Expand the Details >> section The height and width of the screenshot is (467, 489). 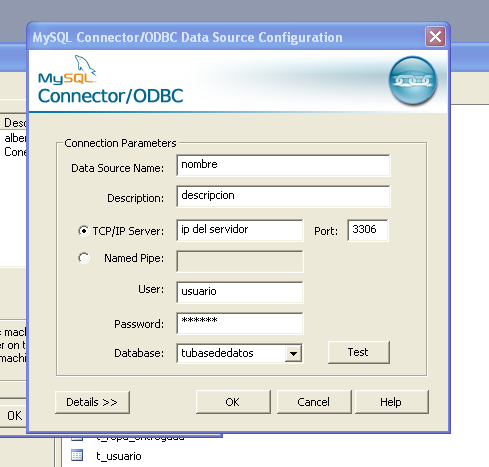coord(92,402)
